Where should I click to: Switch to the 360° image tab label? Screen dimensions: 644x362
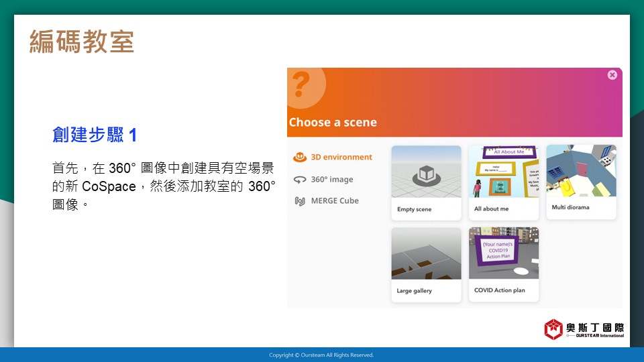tap(331, 180)
